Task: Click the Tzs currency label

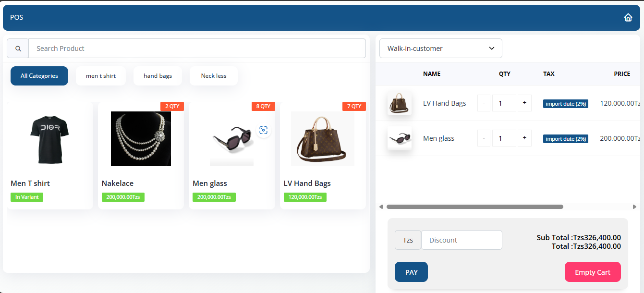Action: [408, 240]
